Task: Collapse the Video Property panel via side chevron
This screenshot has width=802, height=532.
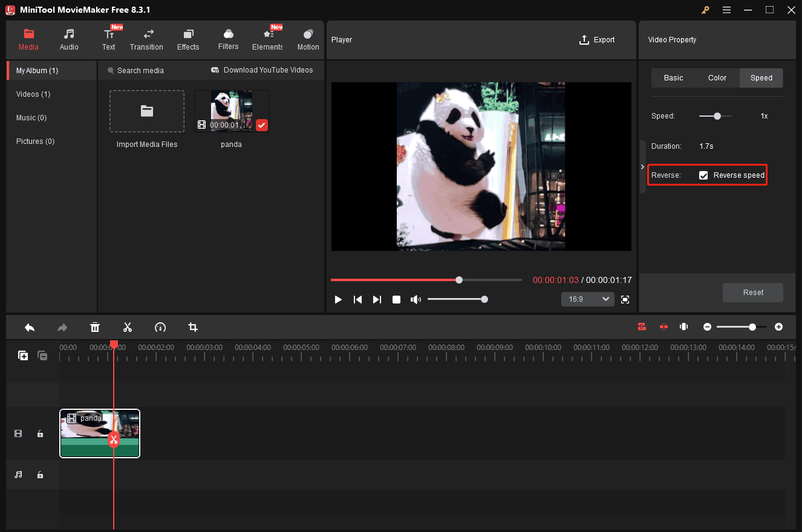Action: 642,166
